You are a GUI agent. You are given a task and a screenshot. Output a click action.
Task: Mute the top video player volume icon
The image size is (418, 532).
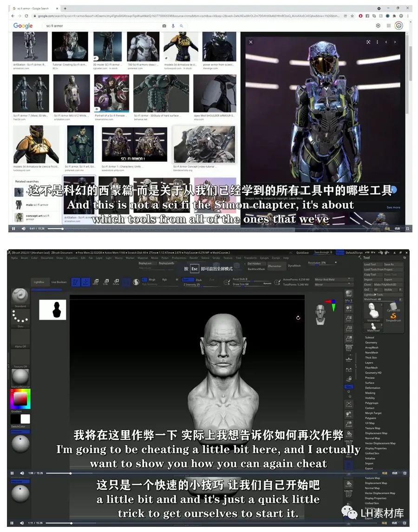click(x=23, y=229)
